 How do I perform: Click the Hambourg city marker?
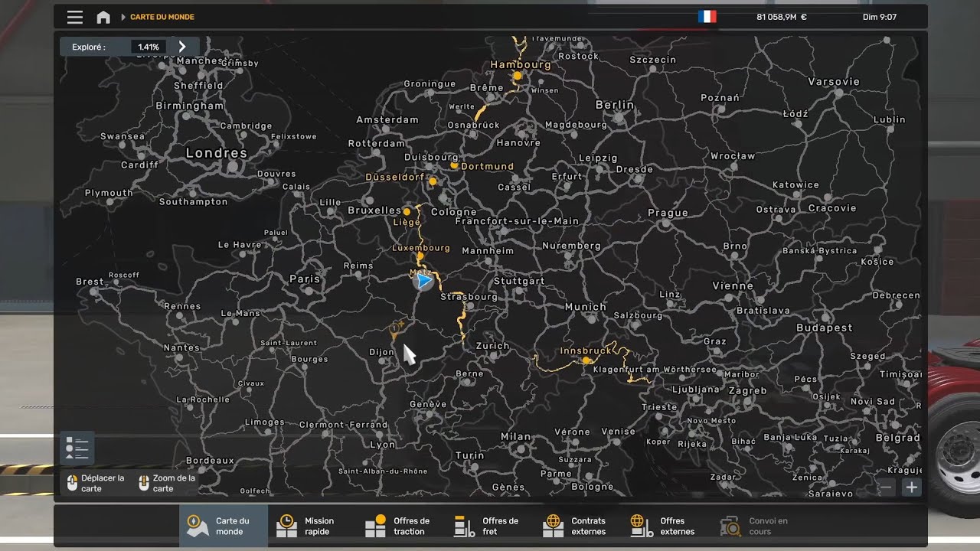pyautogui.click(x=518, y=76)
